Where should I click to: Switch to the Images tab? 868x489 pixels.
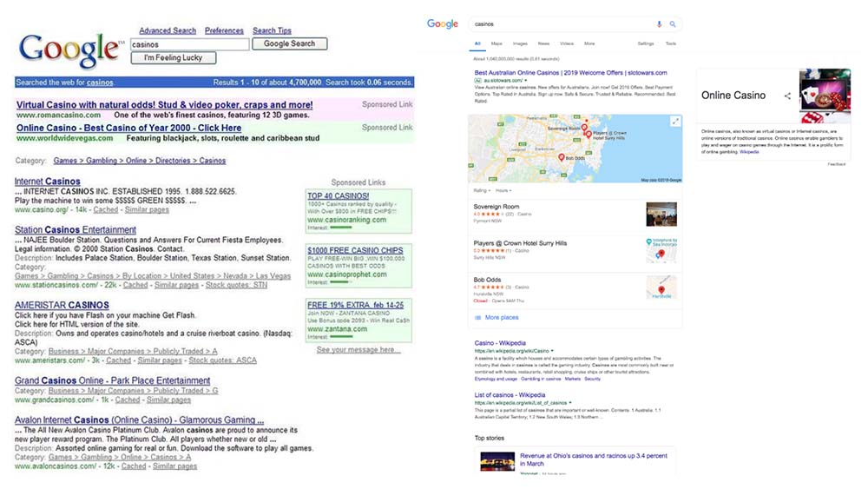pyautogui.click(x=520, y=43)
